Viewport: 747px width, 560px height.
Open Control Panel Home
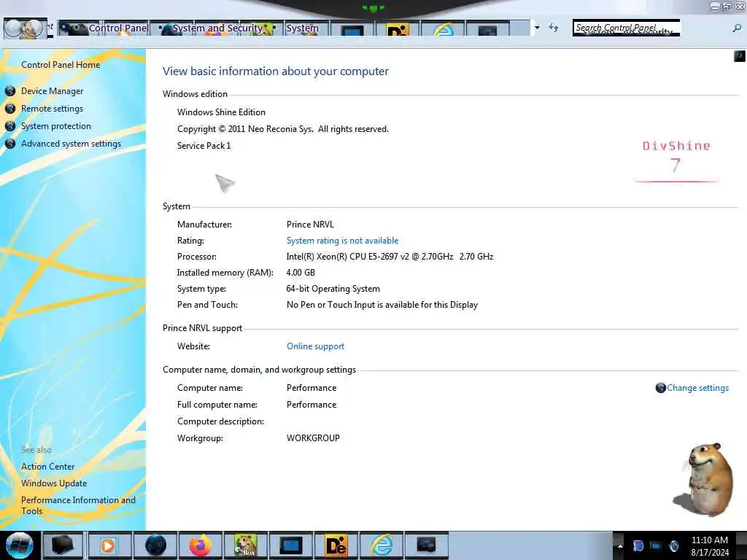click(x=61, y=65)
